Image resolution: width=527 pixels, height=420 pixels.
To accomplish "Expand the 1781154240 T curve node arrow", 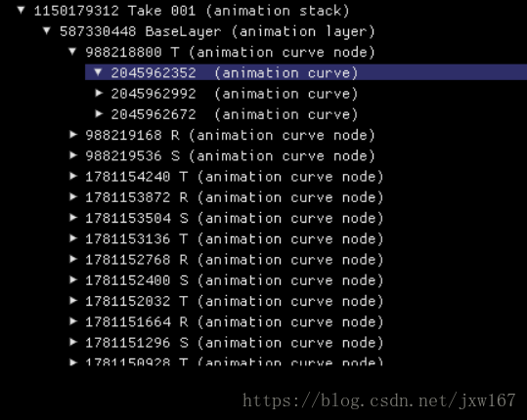I will [73, 176].
